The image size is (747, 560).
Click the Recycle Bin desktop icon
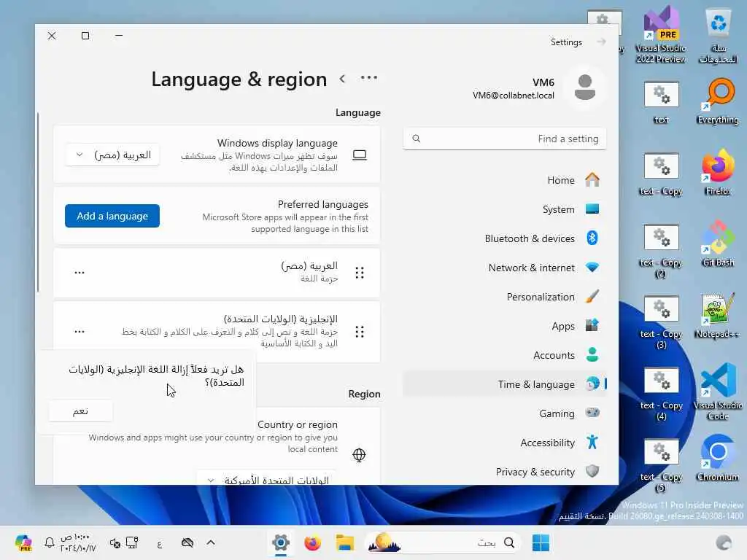coord(718,34)
